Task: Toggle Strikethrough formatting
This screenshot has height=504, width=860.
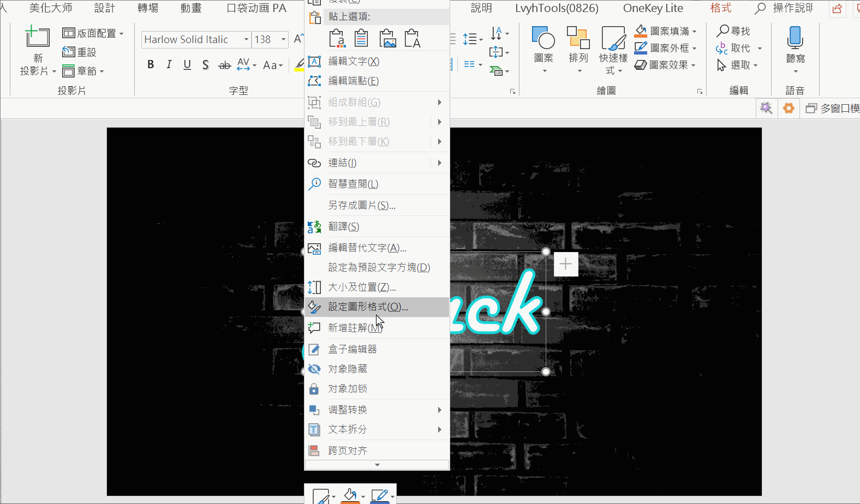Action: pos(224,65)
